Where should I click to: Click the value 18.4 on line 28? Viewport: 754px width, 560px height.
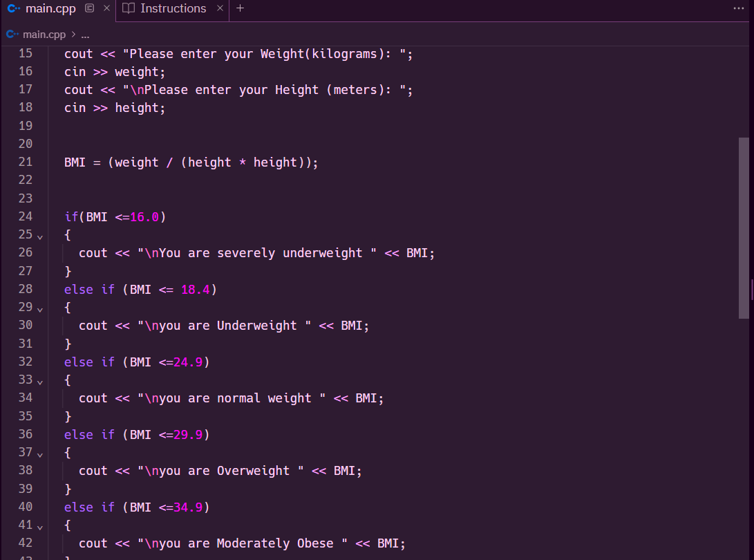(196, 290)
